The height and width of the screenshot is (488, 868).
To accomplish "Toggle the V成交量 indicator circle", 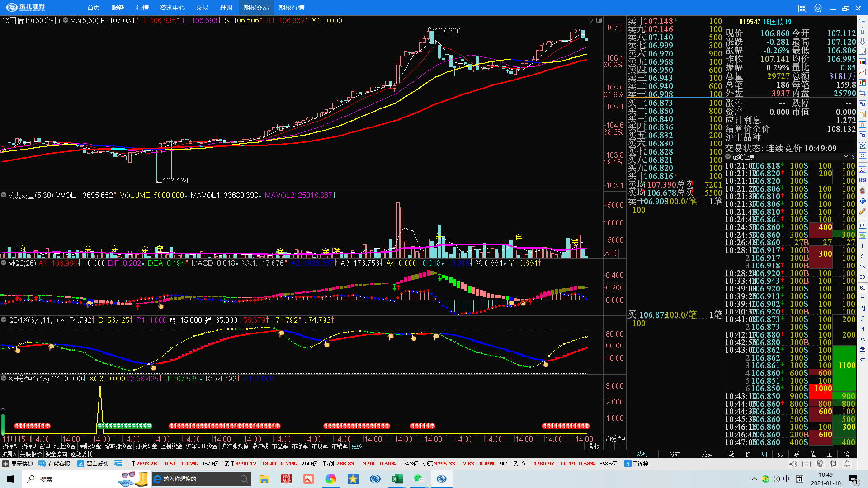I will 4,195.
